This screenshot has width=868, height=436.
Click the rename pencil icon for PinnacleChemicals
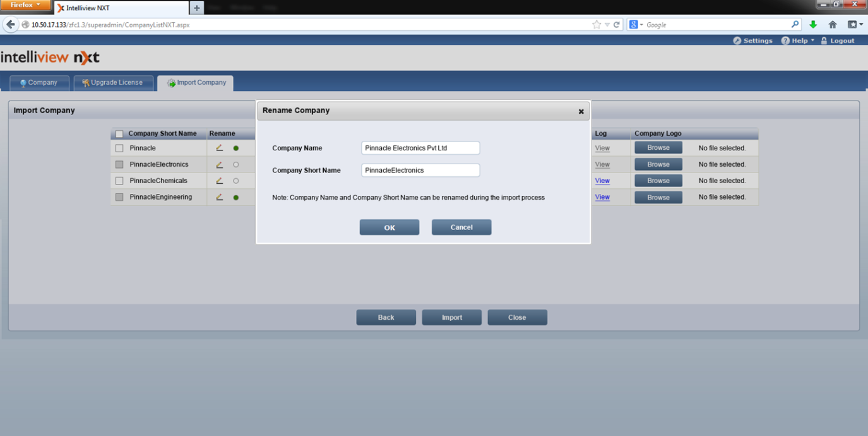tap(220, 181)
